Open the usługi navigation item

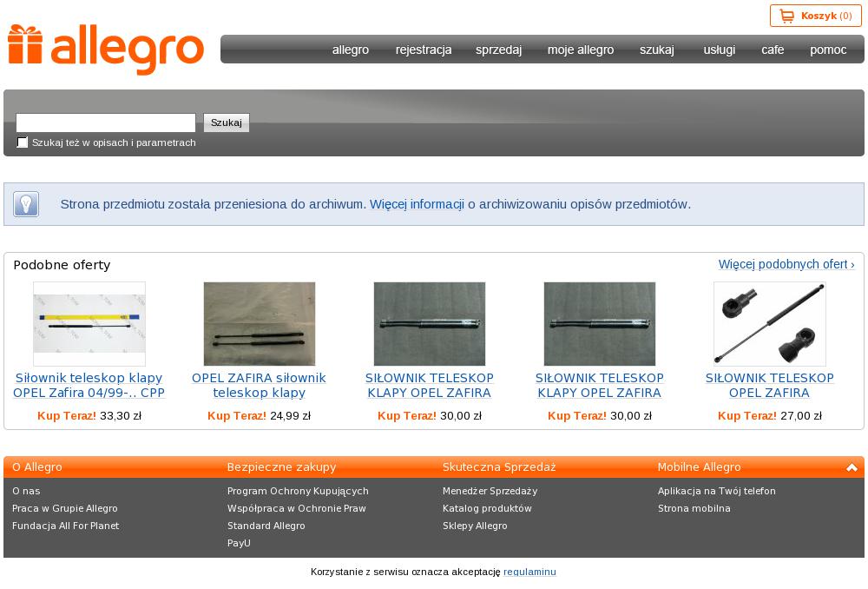(x=719, y=50)
